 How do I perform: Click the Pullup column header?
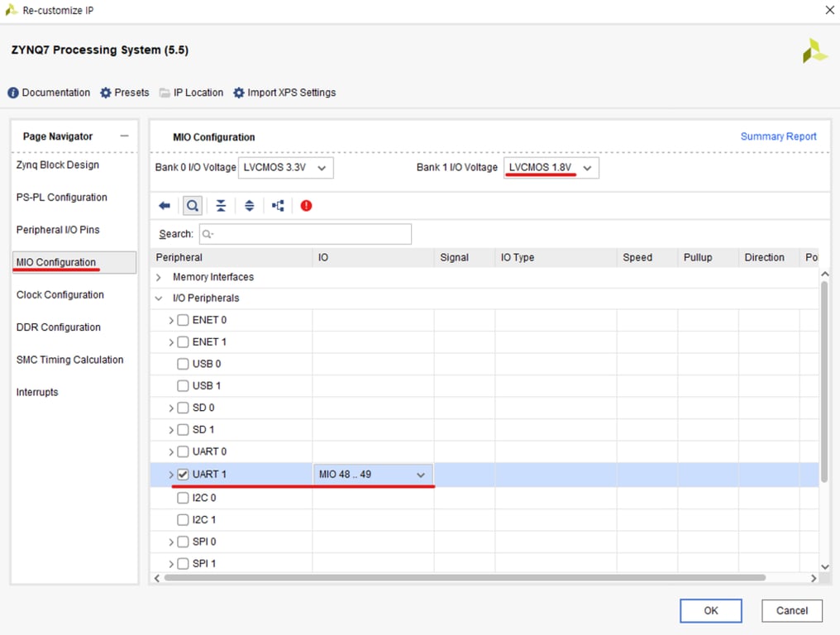coord(708,258)
